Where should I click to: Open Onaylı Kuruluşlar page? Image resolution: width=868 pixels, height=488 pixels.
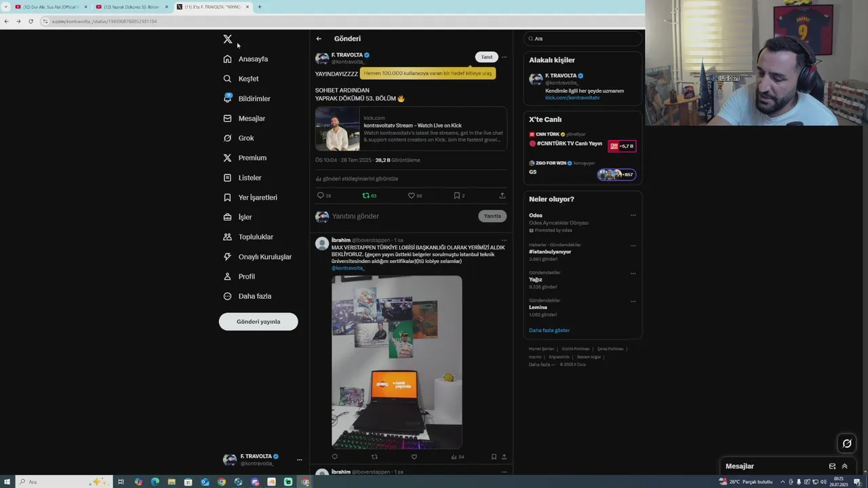[258, 257]
